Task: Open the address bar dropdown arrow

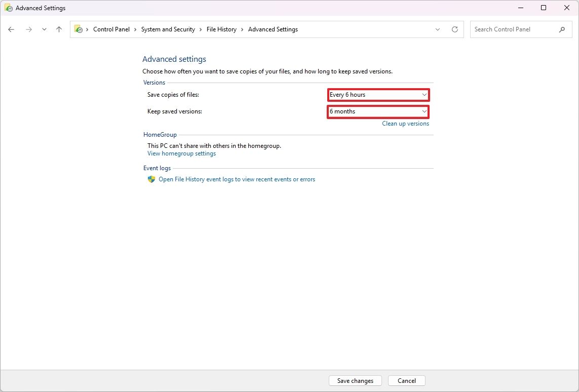Action: 438,29
